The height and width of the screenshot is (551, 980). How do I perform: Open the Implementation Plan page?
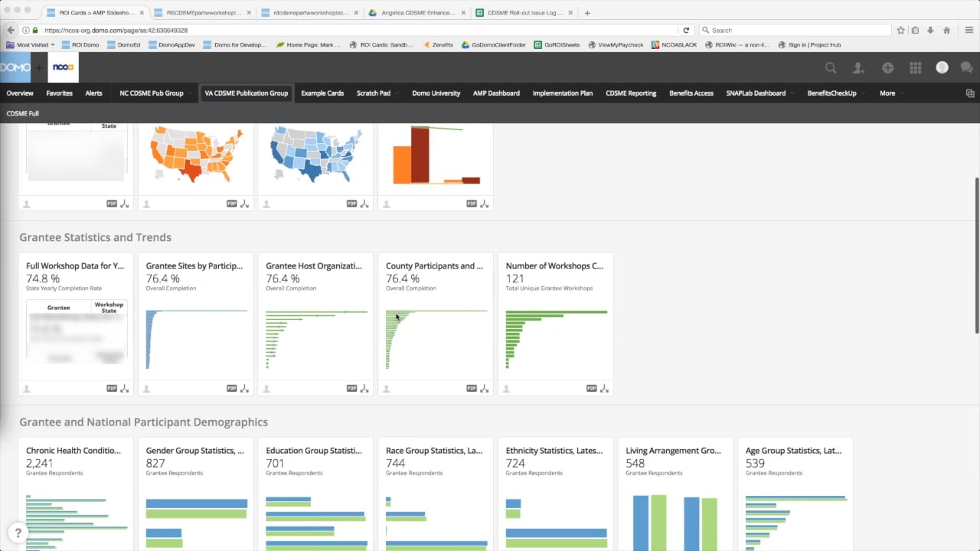[x=563, y=93]
